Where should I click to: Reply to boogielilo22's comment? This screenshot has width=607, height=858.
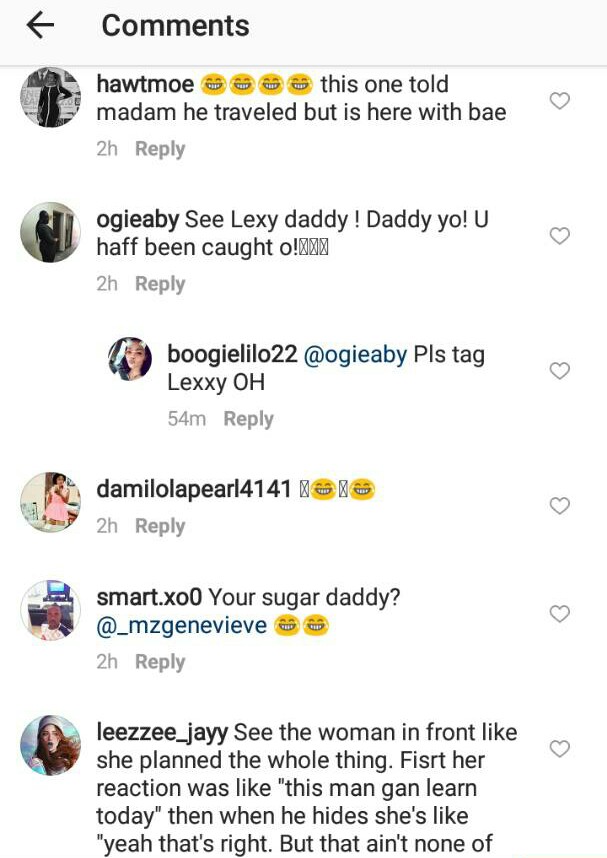click(x=248, y=419)
